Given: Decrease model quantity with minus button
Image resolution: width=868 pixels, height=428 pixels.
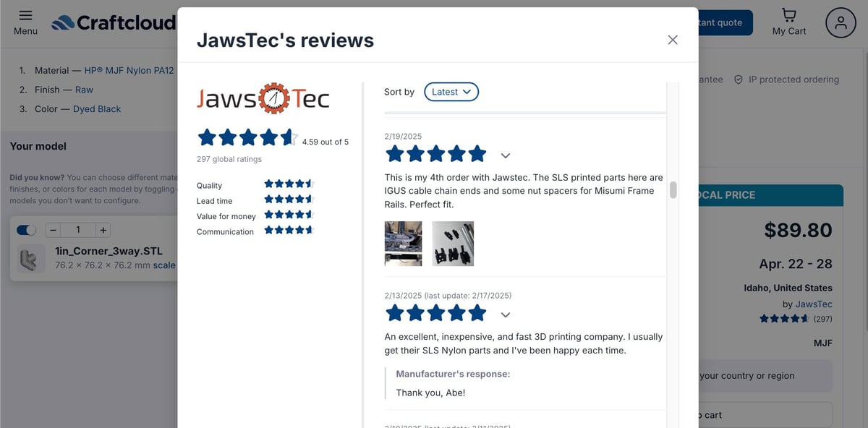Looking at the screenshot, I should tap(53, 230).
